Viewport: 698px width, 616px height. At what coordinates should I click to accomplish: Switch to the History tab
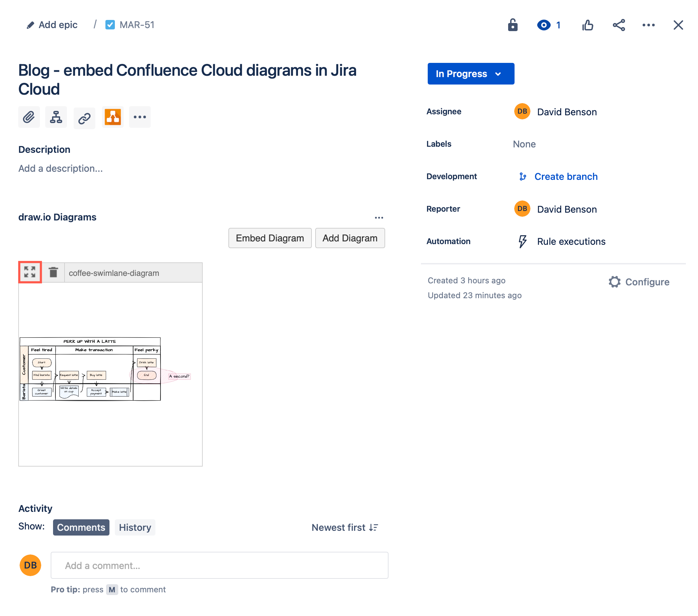(134, 527)
